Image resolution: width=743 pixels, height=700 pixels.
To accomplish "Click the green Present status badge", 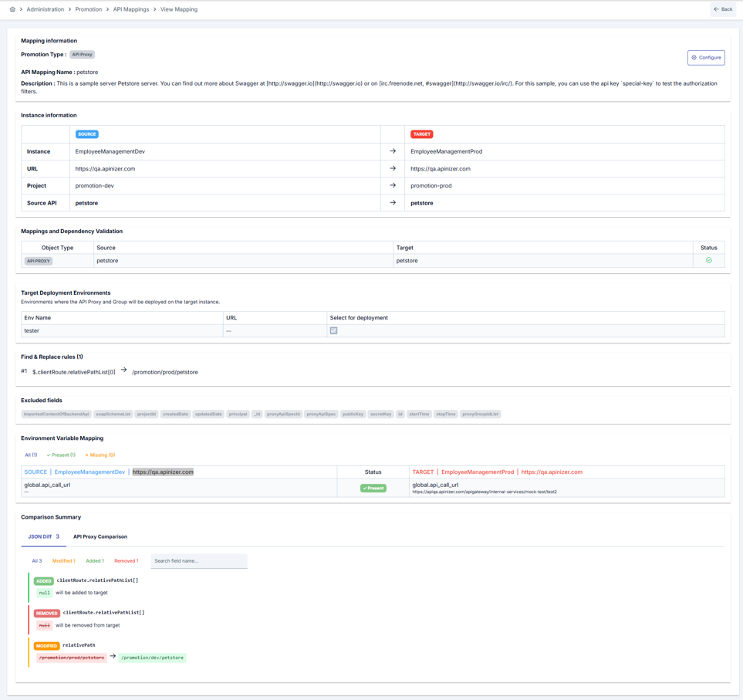I will pos(373,489).
